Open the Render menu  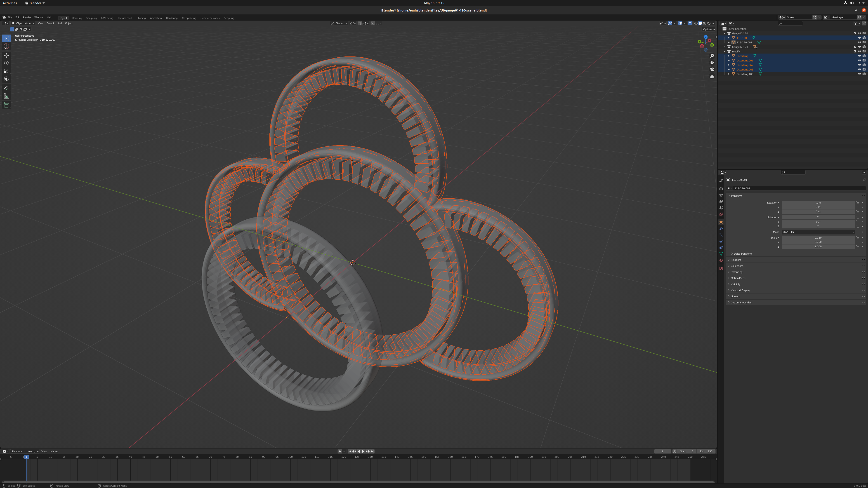27,18
